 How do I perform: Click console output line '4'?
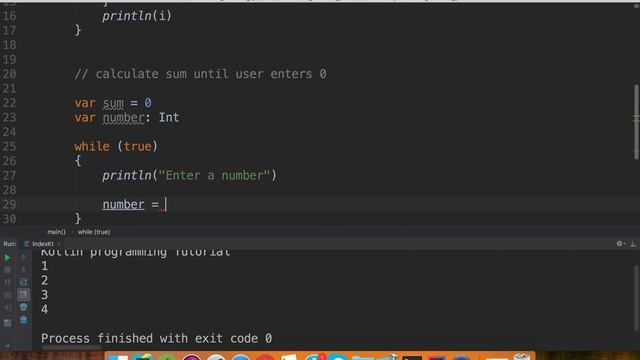tap(44, 309)
